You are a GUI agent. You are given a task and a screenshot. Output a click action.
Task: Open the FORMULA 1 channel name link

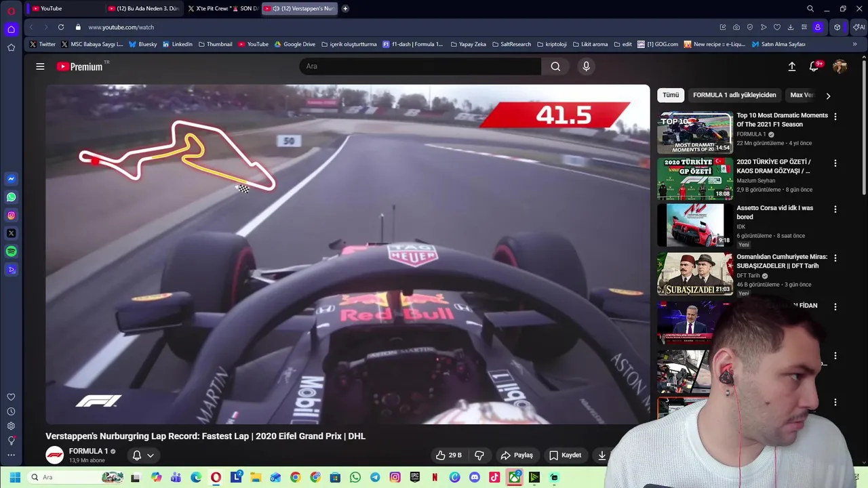tap(88, 451)
